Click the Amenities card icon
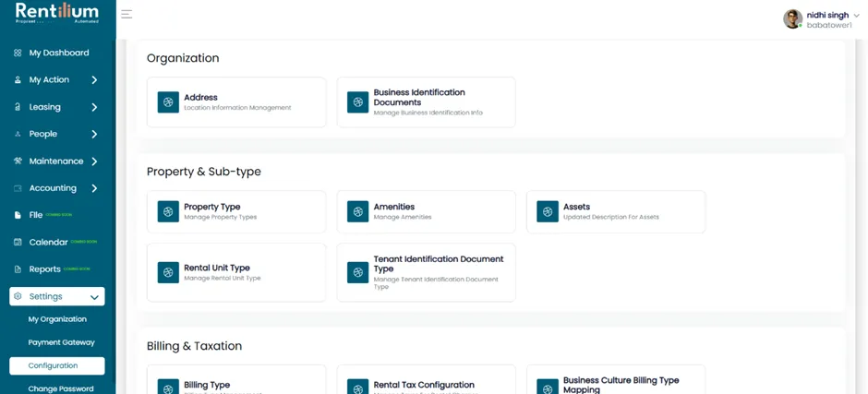 (357, 211)
